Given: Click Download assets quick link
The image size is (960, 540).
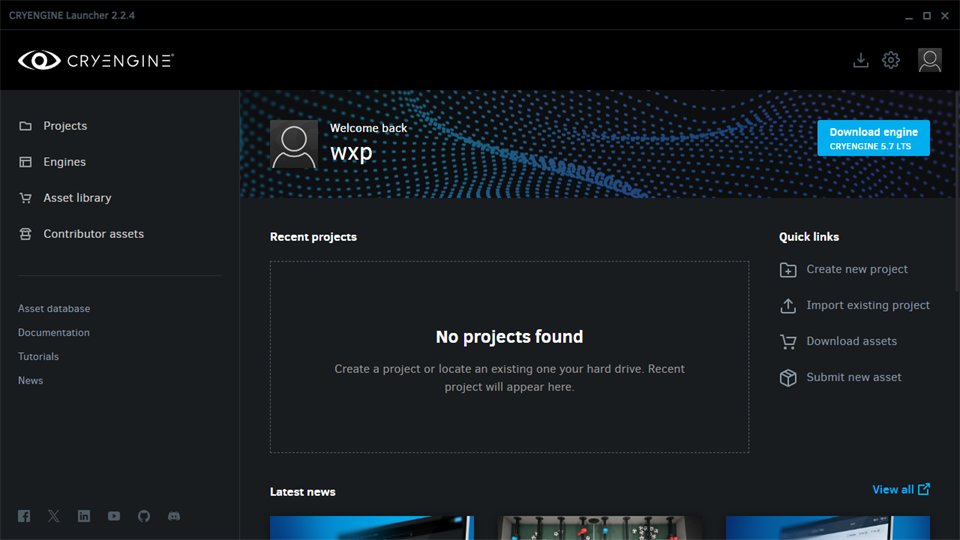Looking at the screenshot, I should click(x=838, y=341).
